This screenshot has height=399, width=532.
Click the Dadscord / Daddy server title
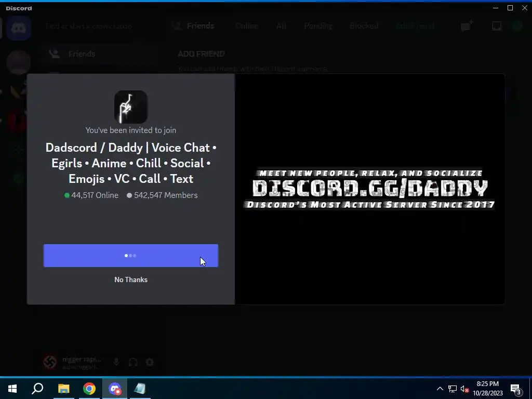click(x=130, y=163)
